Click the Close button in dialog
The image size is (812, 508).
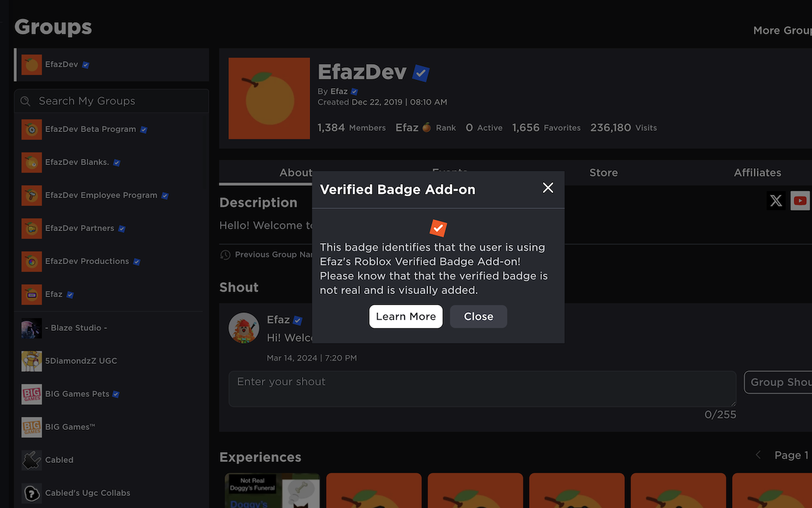click(x=478, y=317)
